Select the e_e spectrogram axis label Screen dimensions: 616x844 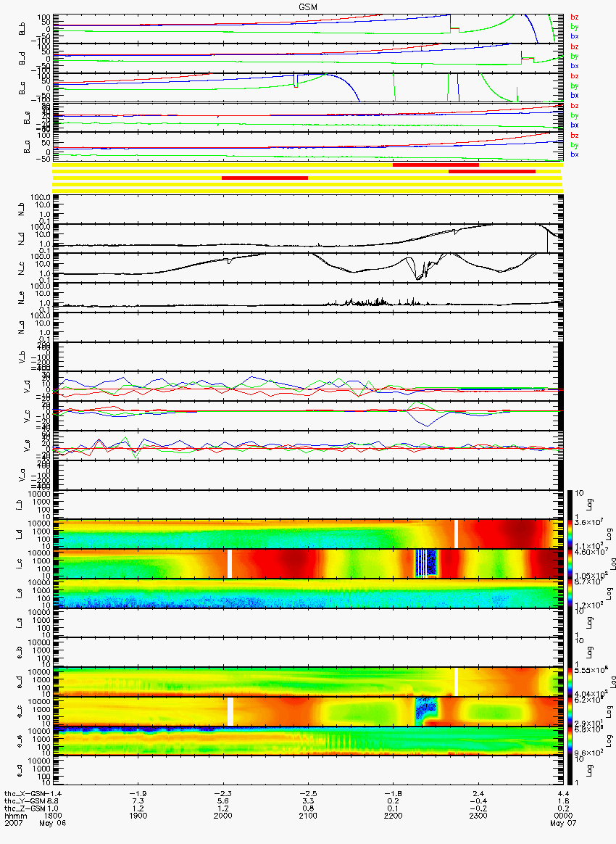pos(20,742)
